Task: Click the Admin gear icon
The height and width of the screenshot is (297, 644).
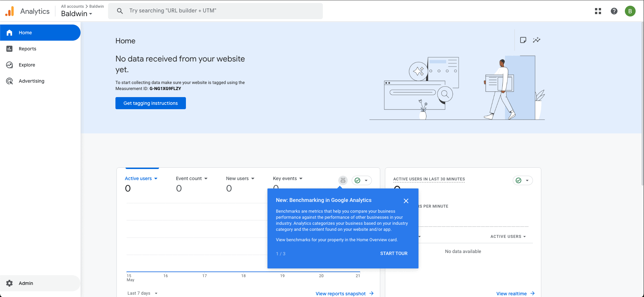Action: pos(9,283)
